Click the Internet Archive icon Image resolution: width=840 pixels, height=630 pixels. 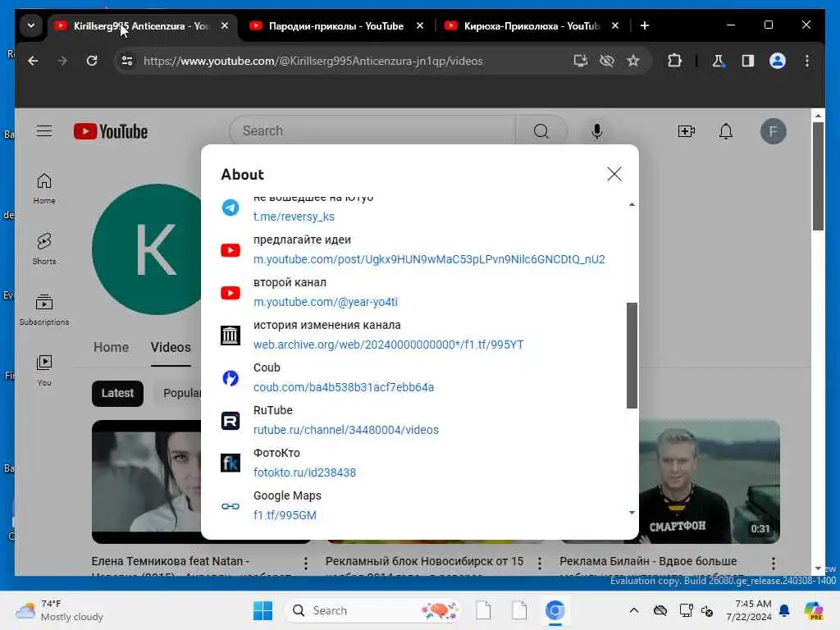point(231,336)
